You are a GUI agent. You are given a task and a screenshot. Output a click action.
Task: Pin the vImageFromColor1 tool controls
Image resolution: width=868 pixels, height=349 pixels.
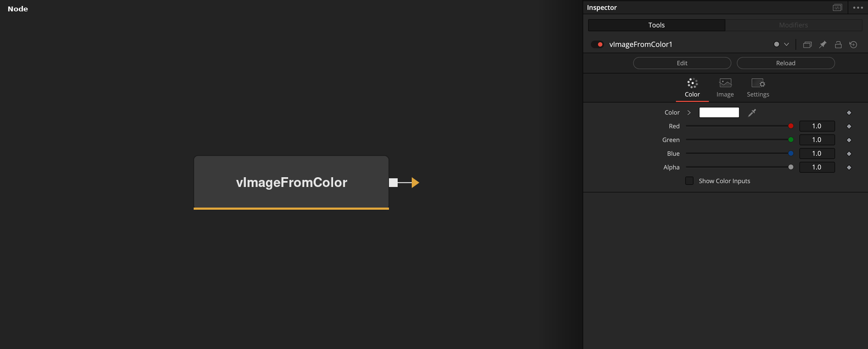[822, 44]
